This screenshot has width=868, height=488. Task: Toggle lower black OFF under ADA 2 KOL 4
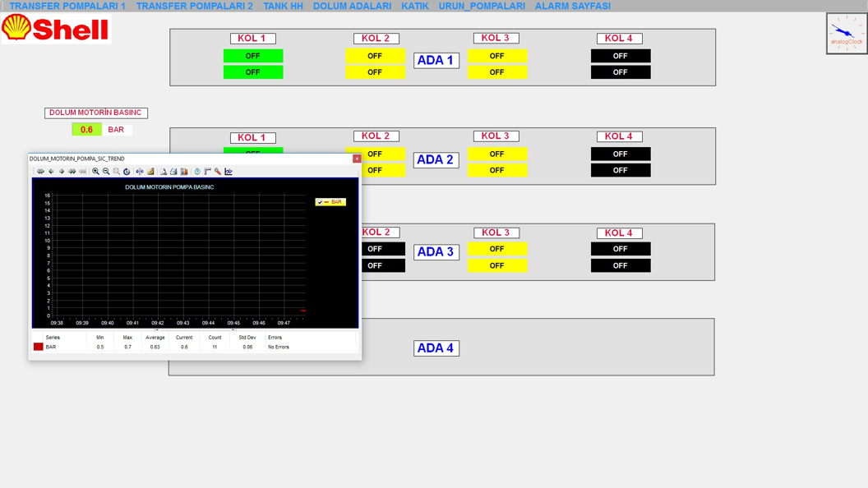621,170
